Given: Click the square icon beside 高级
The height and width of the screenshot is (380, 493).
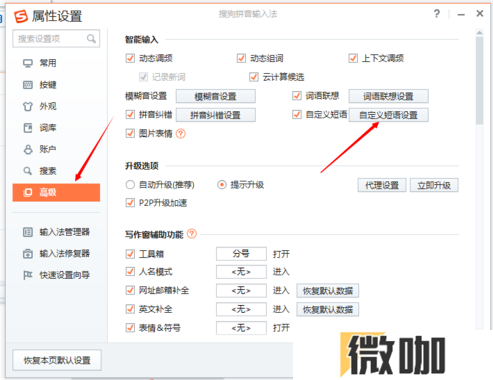Looking at the screenshot, I should tap(28, 192).
